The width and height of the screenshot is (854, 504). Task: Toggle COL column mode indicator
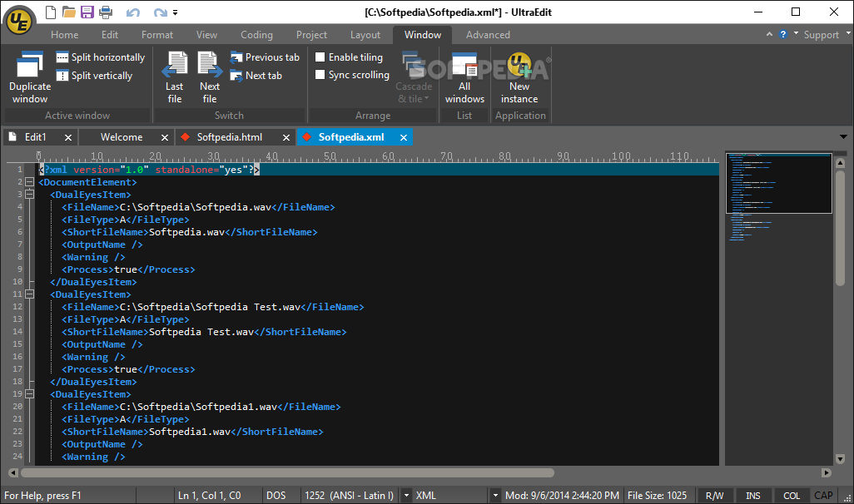coord(792,496)
